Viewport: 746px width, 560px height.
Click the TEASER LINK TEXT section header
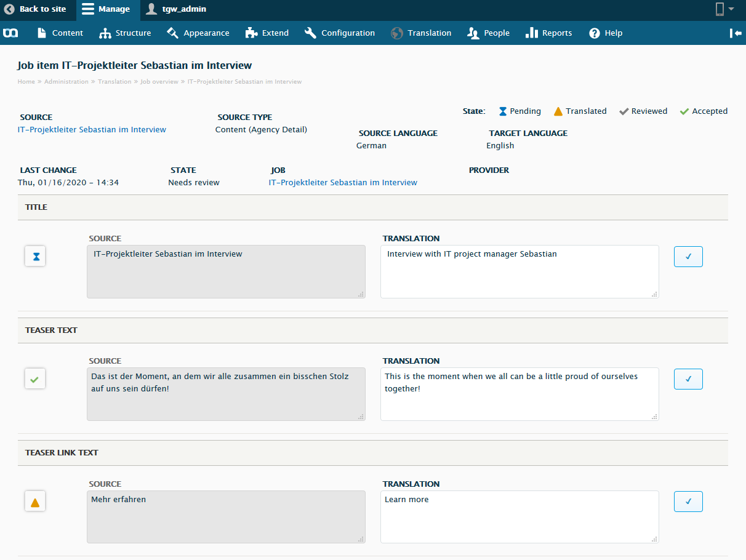coord(372,453)
